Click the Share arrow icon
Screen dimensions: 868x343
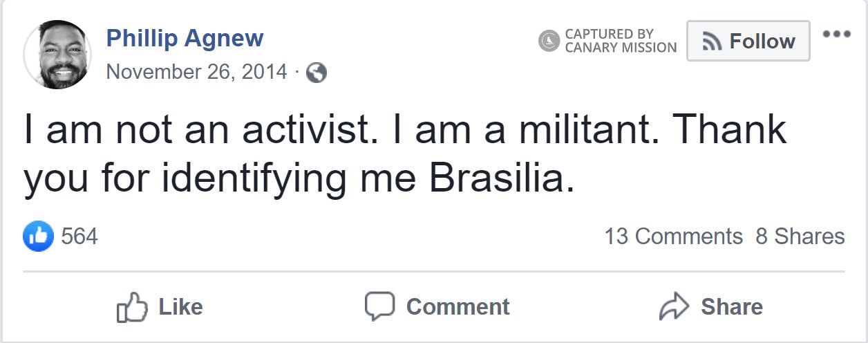(x=674, y=307)
